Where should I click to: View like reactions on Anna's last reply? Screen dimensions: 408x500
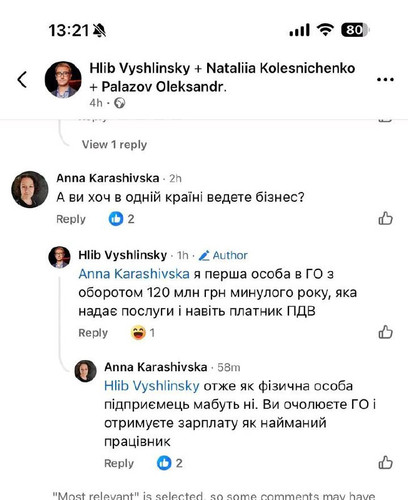tap(169, 463)
